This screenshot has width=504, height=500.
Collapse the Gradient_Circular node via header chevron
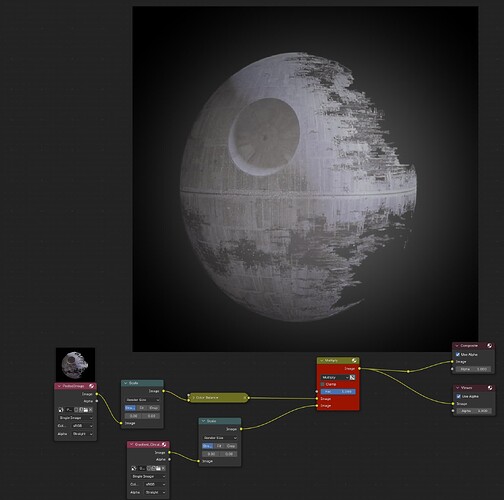click(131, 444)
